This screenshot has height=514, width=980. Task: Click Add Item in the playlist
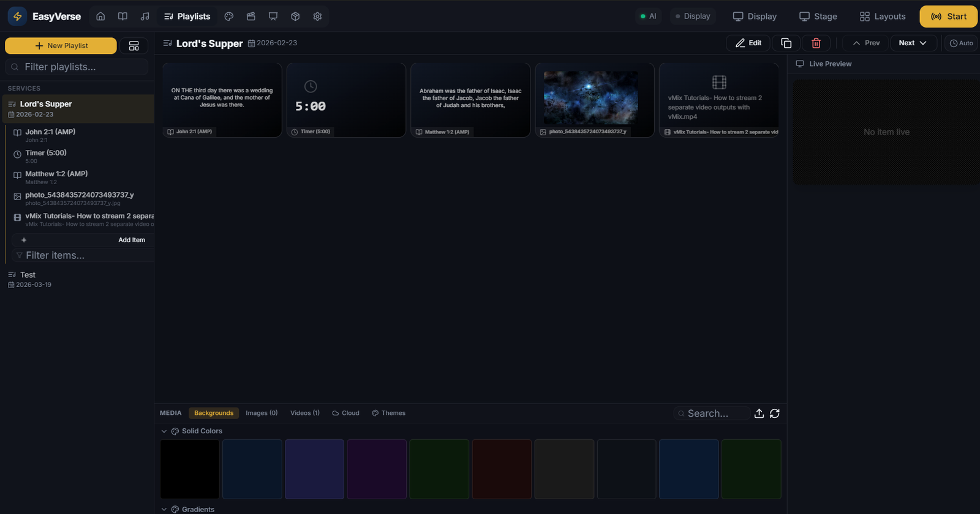click(x=132, y=240)
